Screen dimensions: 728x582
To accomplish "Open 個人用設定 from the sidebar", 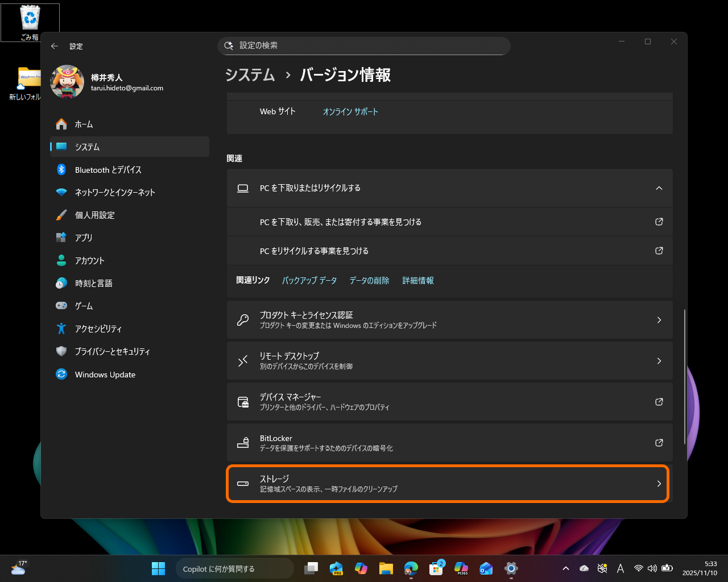I will 130,215.
